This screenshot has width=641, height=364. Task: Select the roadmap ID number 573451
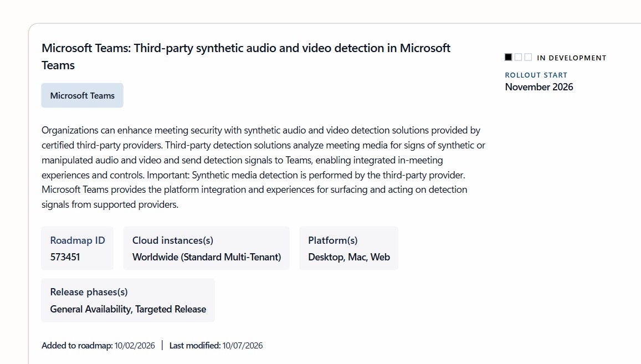(65, 257)
